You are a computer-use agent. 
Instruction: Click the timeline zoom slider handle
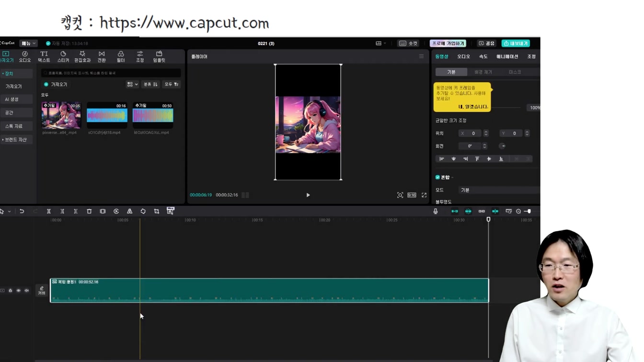pyautogui.click(x=529, y=211)
